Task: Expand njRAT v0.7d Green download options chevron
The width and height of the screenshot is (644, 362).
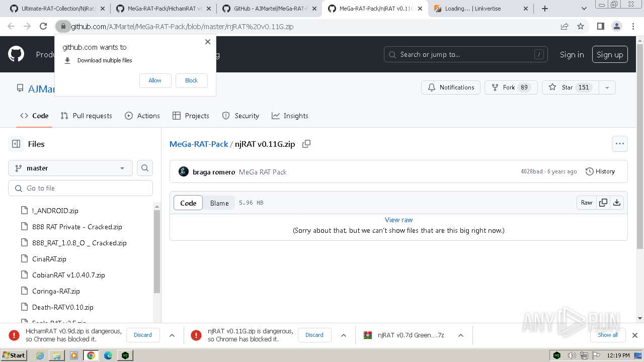Action: pos(460,335)
